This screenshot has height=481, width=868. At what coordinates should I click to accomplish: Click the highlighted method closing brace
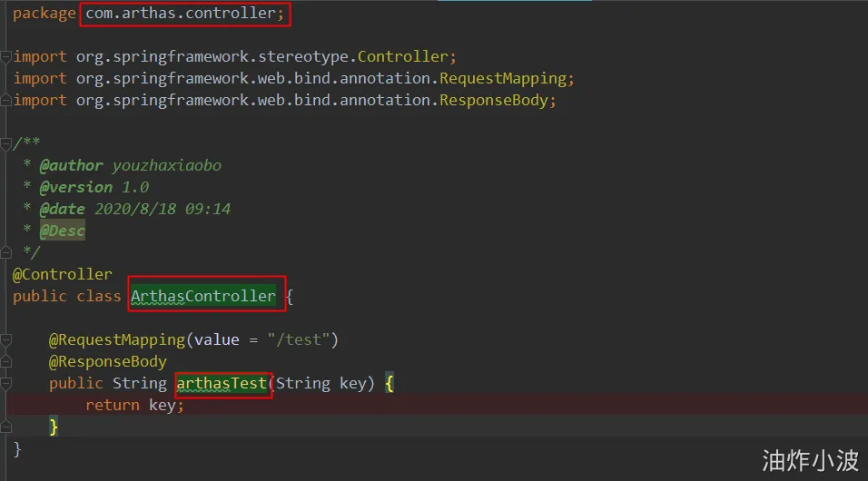point(54,427)
